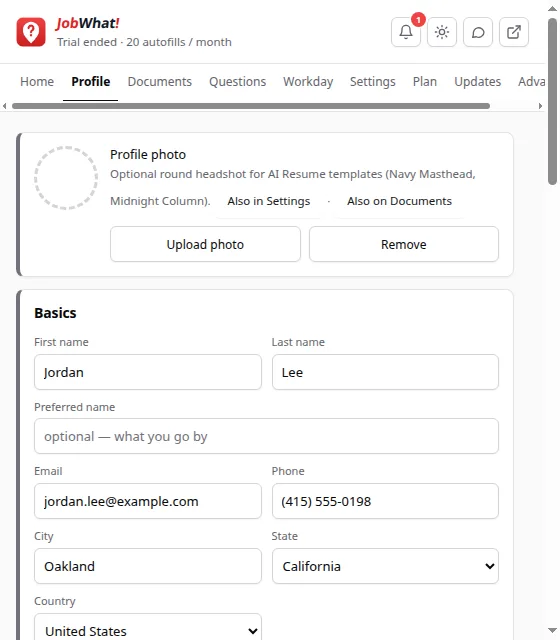This screenshot has height=640, width=560.
Task: Open the Country dropdown showing United States
Action: (148, 629)
